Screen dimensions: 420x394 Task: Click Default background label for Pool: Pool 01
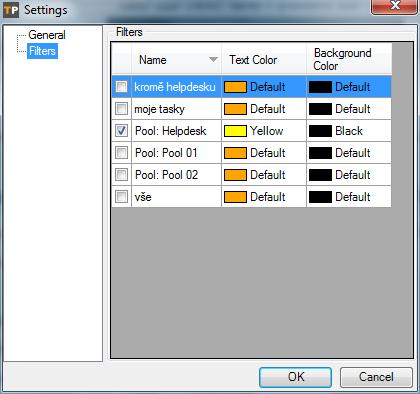click(353, 153)
